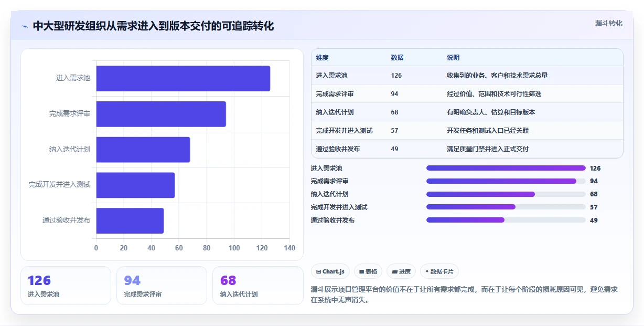Click the 漏斗转化 label in the header

(x=608, y=23)
